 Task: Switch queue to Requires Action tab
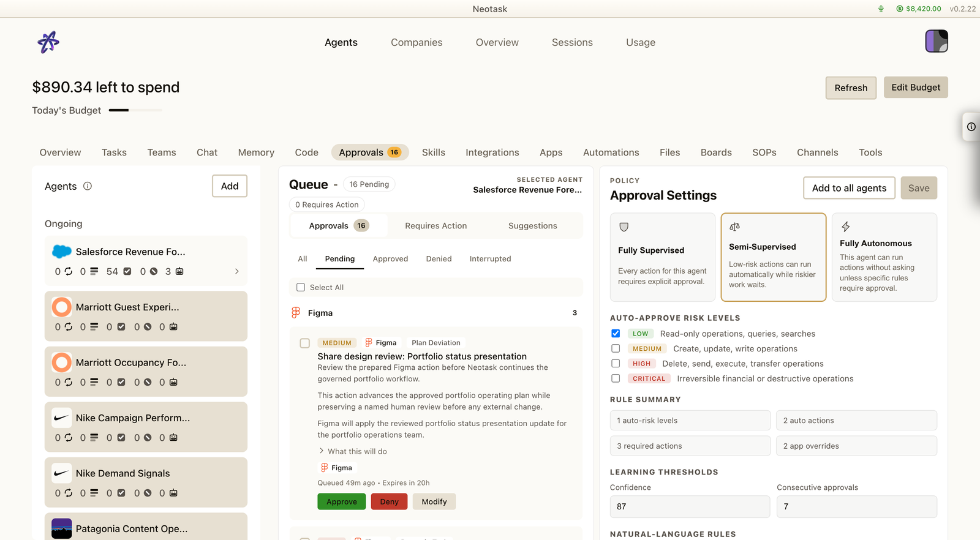click(436, 226)
